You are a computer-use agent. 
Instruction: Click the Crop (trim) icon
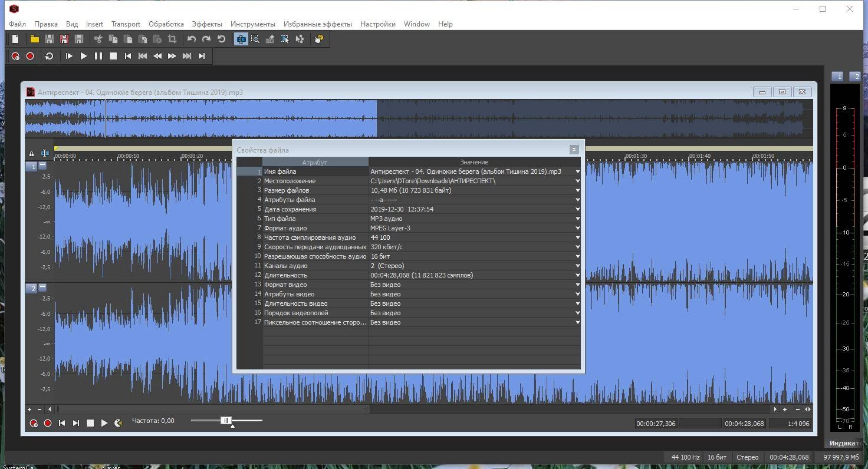tap(172, 39)
